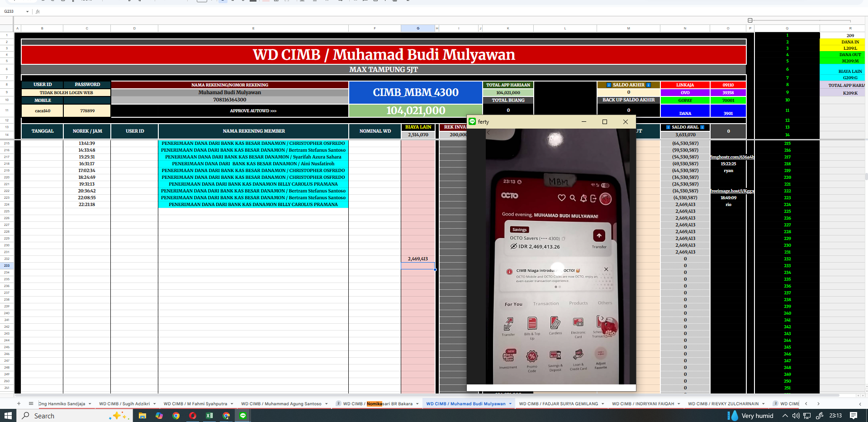The height and width of the screenshot is (422, 868).
Task: Tap the Electronic Card icon in photo
Action: pos(578,322)
